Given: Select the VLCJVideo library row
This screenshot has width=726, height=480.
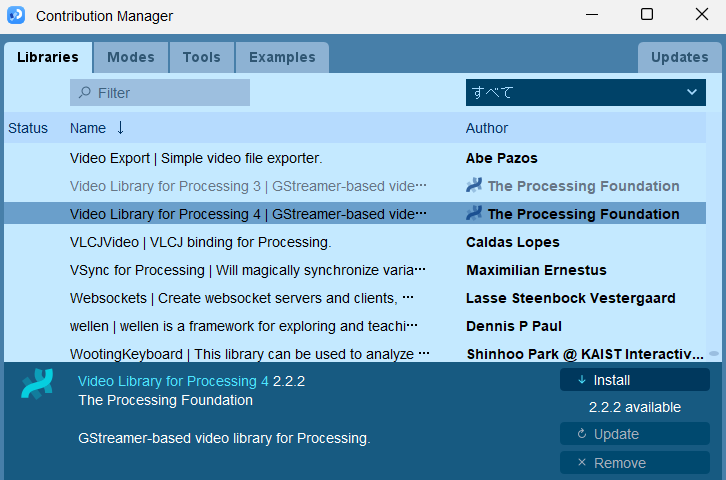Looking at the screenshot, I should point(355,242).
